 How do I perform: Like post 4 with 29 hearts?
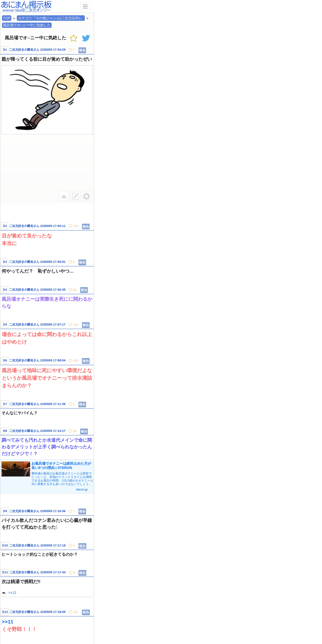coord(70,290)
